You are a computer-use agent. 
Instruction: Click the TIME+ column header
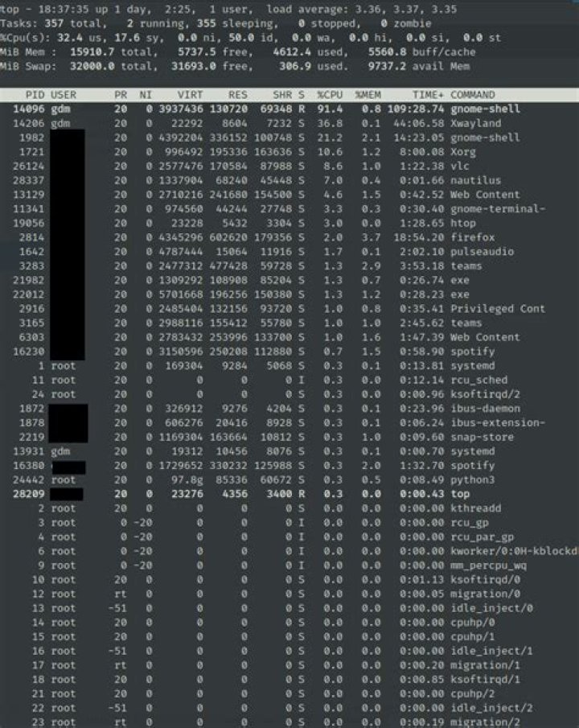(428, 95)
